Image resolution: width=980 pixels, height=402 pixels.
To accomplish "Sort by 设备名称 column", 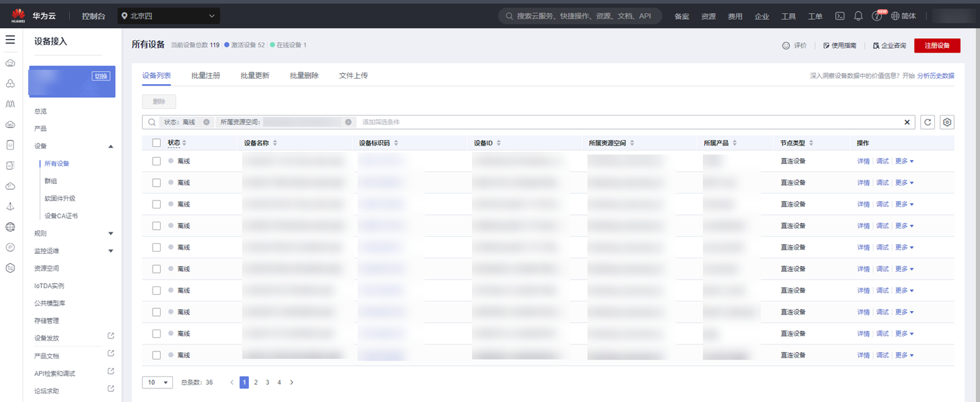I will (x=275, y=143).
